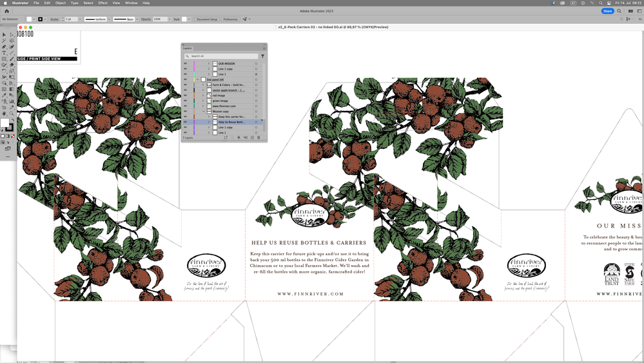Image resolution: width=644 pixels, height=363 pixels.
Task: Hide the OUR MISSION layer with its eye icon
Action: pos(185,64)
